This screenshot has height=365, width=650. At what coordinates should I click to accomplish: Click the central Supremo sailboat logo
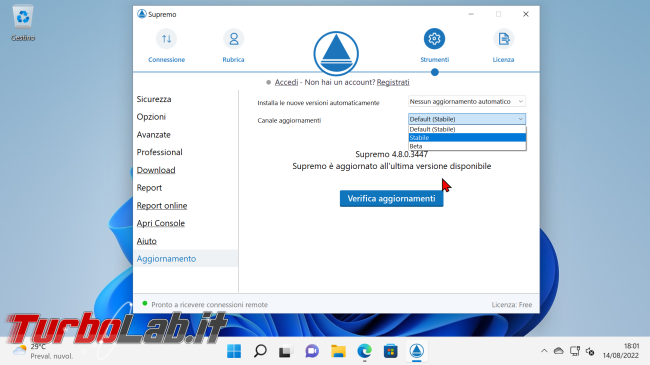click(336, 54)
